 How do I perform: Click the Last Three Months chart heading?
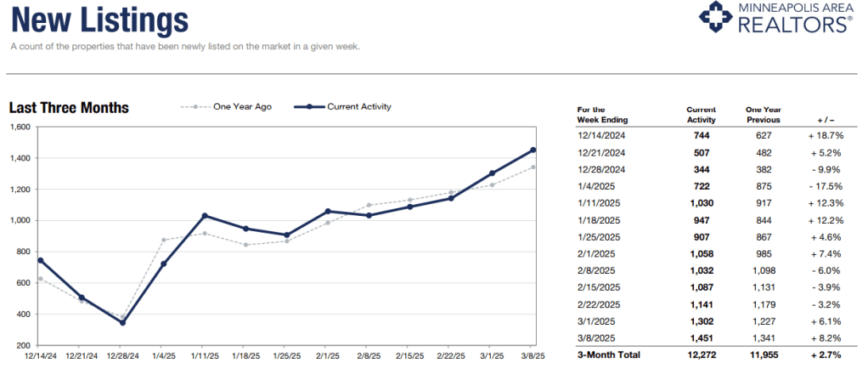pyautogui.click(x=69, y=108)
